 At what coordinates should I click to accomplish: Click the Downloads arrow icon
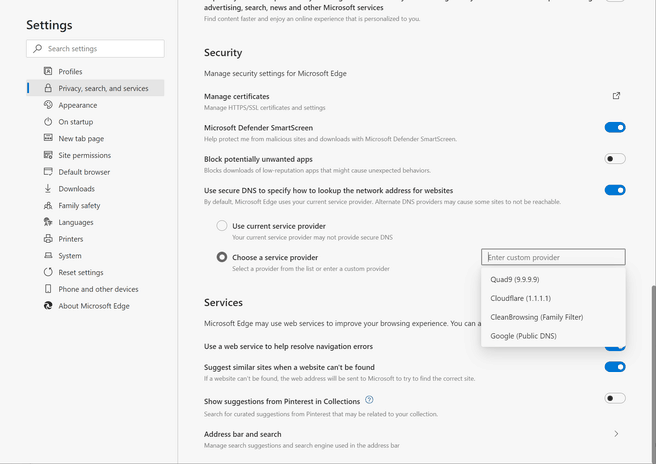tap(48, 188)
